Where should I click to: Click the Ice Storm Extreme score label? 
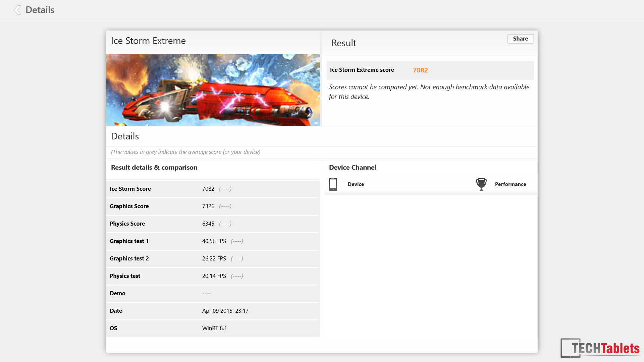362,70
